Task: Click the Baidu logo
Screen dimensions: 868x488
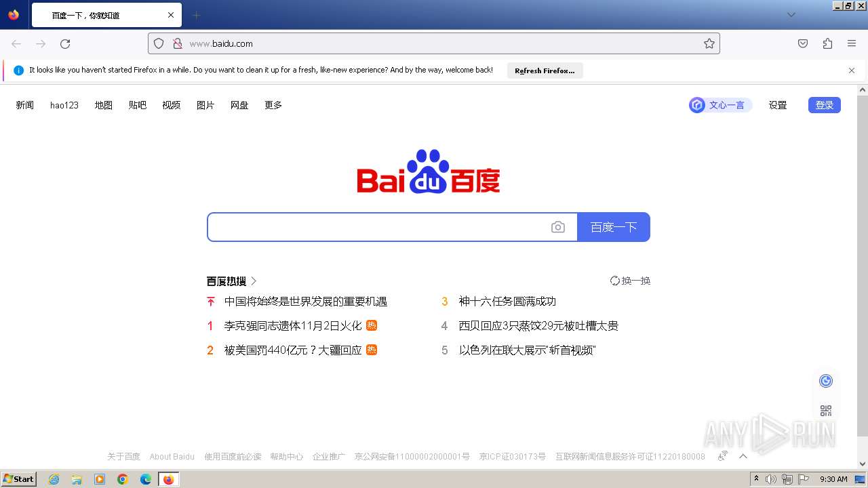Action: point(429,171)
